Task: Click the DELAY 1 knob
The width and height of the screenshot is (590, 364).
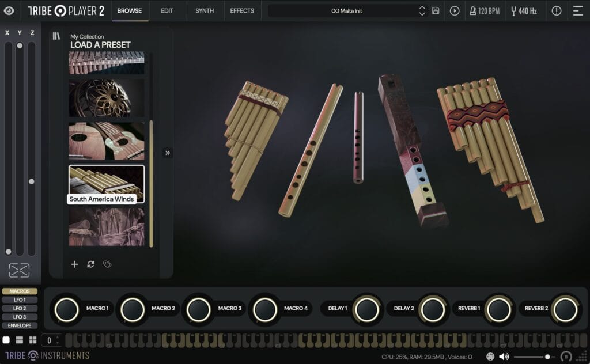Action: [366, 310]
